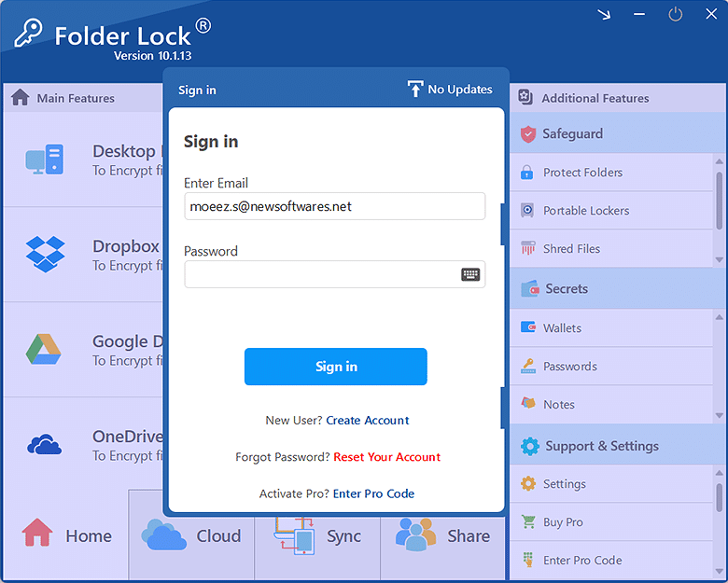728x583 pixels.
Task: Click the Google Drive logo icon
Action: (44, 349)
